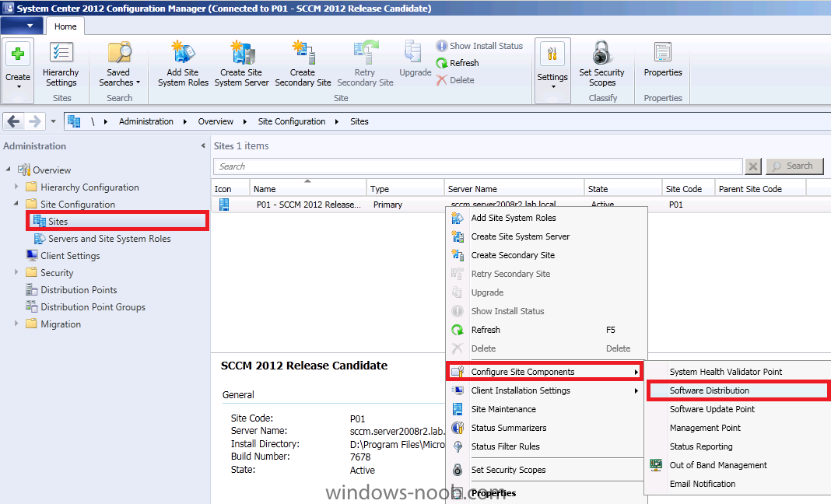This screenshot has height=504, width=831.
Task: Expand the Security tree node
Action: point(16,272)
